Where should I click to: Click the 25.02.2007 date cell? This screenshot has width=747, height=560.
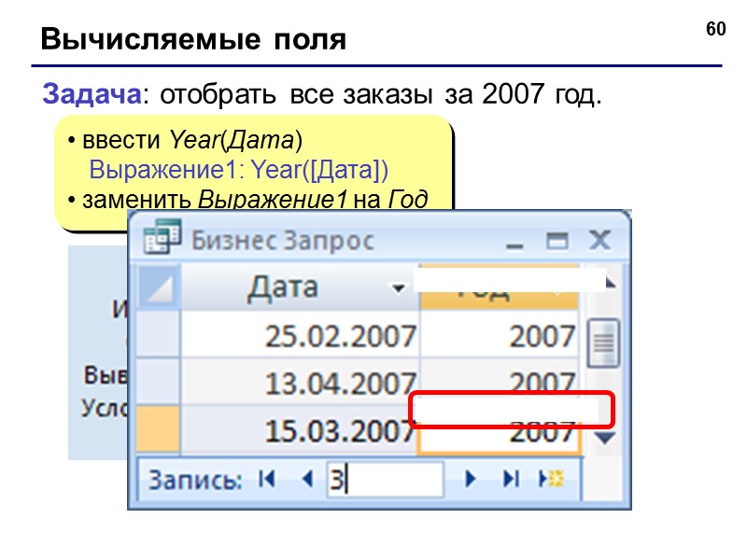click(300, 335)
